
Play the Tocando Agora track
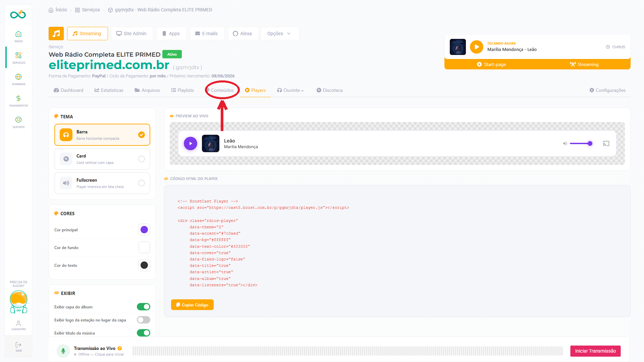click(x=476, y=47)
